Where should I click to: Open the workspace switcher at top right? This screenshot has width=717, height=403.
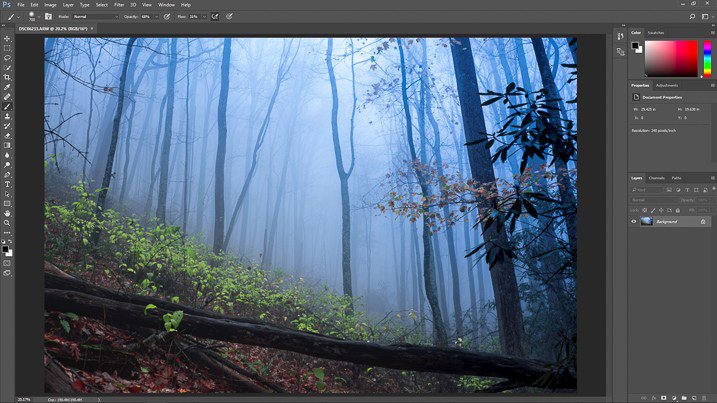coord(705,16)
